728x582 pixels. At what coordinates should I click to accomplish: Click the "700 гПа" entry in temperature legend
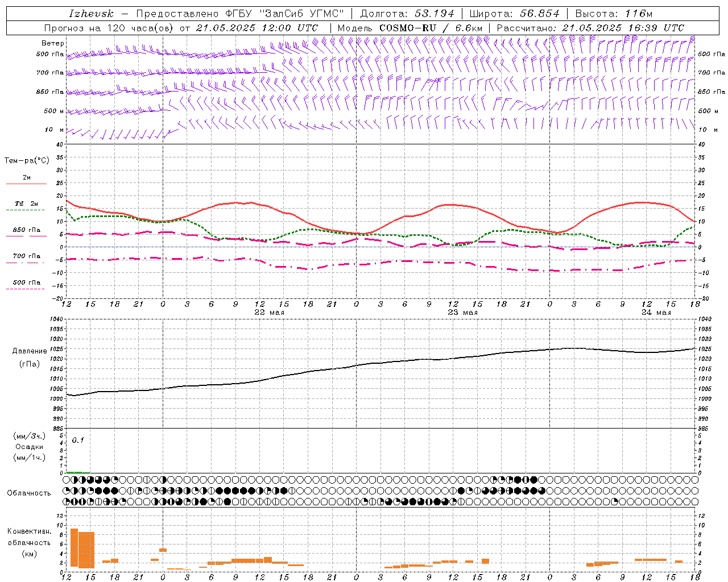tap(27, 256)
